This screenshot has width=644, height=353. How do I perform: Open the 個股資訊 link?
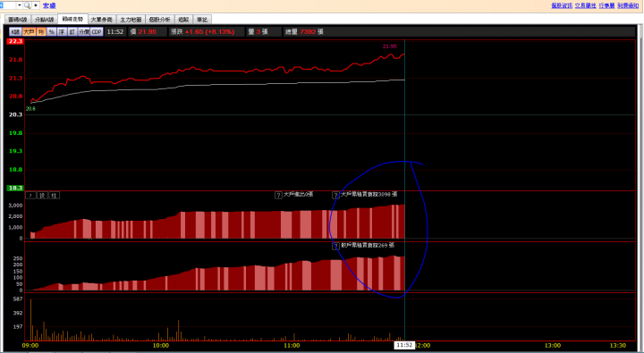562,5
